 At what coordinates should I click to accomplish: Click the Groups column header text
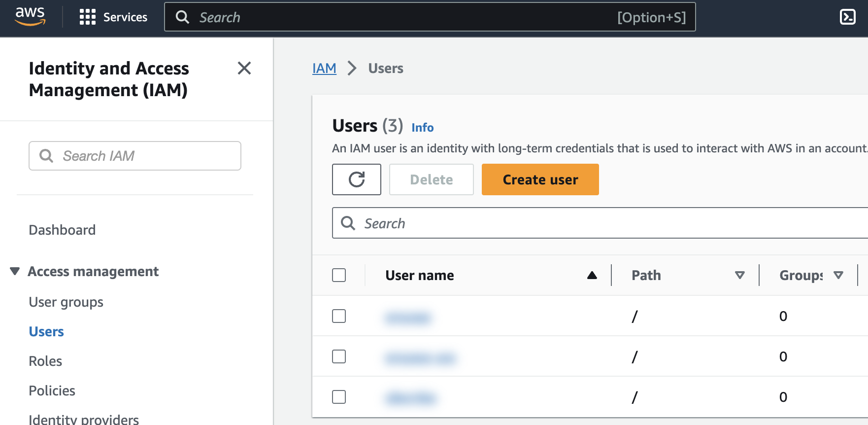click(801, 275)
